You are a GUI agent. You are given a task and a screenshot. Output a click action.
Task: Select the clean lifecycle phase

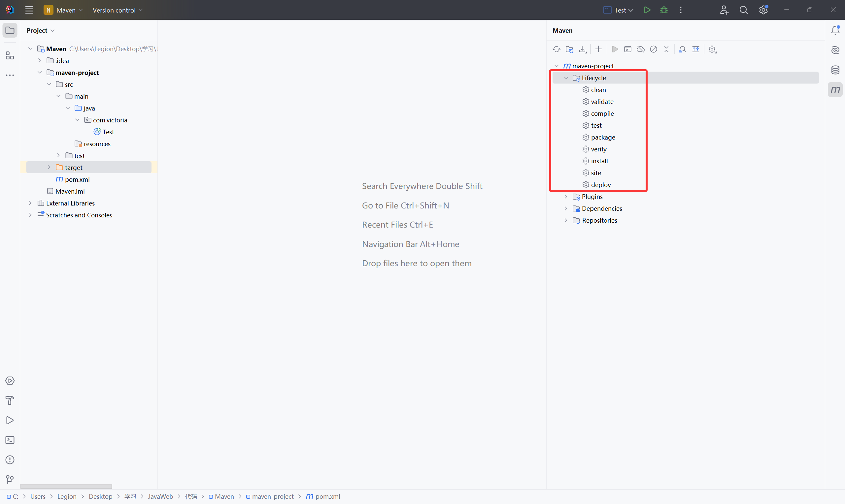(598, 89)
